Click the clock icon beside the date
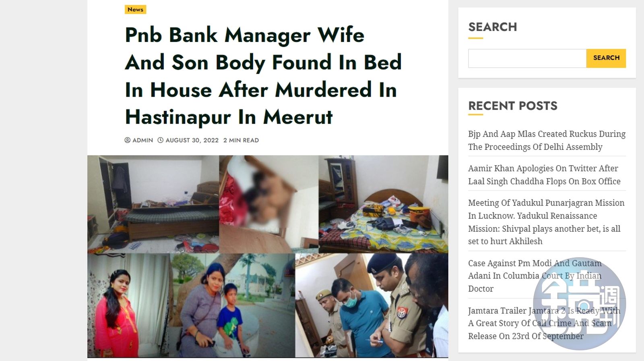Image resolution: width=644 pixels, height=361 pixels. pyautogui.click(x=160, y=140)
